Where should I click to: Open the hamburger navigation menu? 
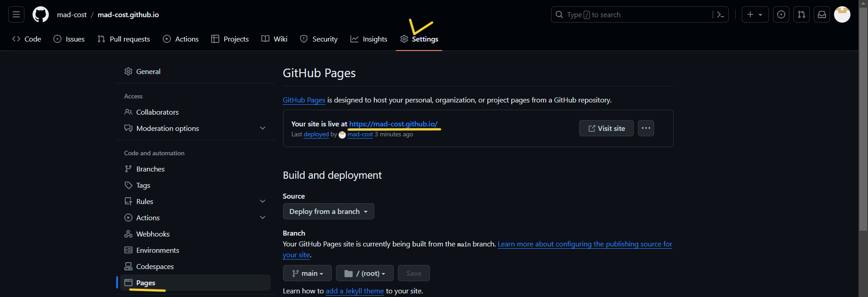(16, 14)
